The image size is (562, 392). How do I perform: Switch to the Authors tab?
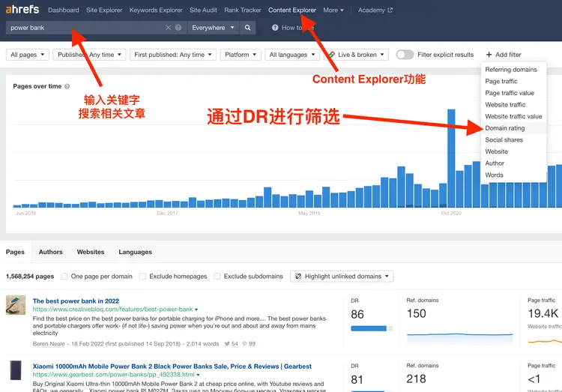coord(51,252)
